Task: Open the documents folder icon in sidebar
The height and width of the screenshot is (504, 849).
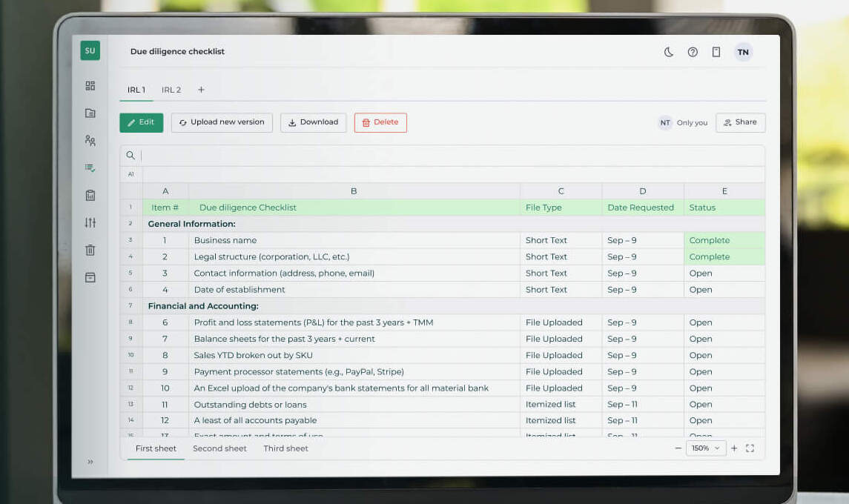Action: (90, 113)
